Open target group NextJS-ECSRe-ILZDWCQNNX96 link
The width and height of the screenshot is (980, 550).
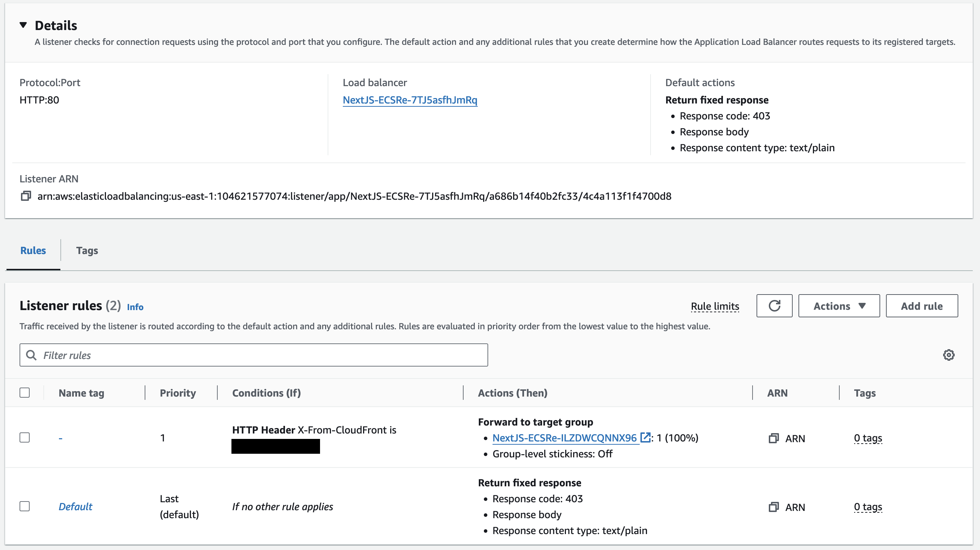click(564, 438)
